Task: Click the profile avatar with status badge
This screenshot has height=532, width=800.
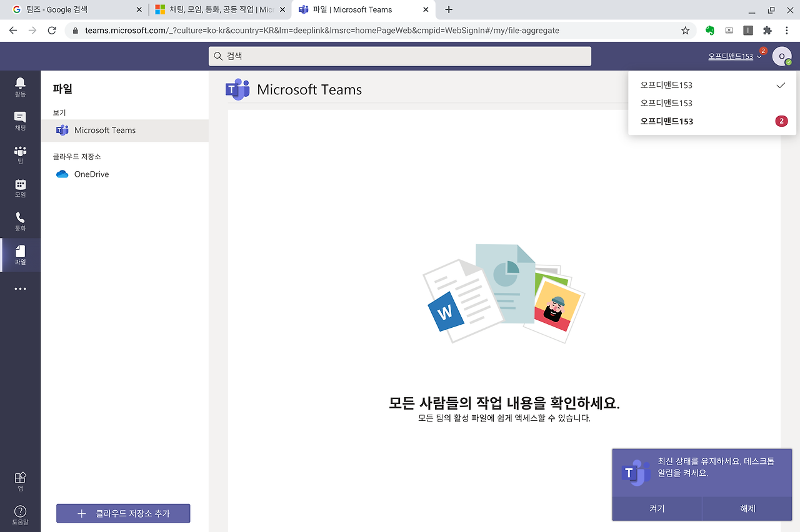Action: click(x=782, y=56)
